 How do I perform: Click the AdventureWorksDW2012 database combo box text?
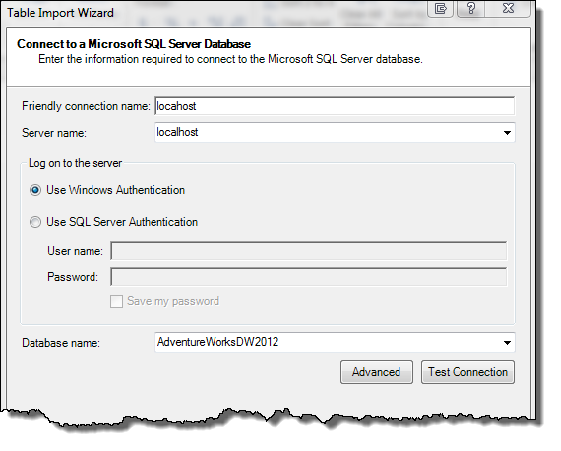pos(217,342)
